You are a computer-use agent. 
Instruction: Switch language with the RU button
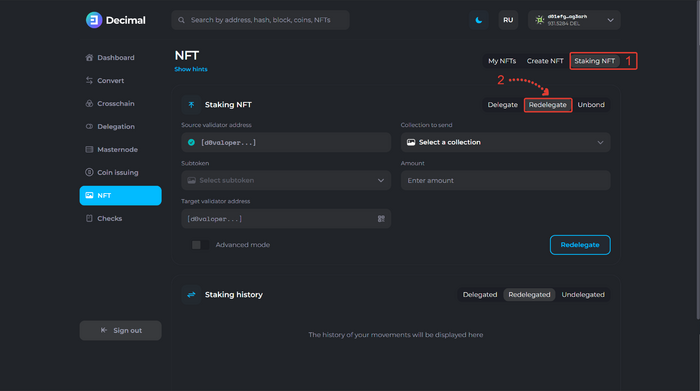coord(508,20)
